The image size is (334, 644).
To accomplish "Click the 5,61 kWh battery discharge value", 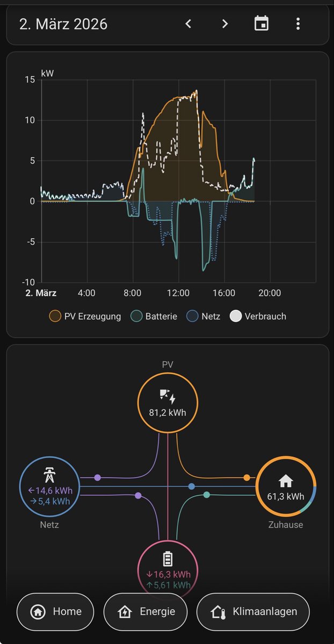I will click(168, 585).
